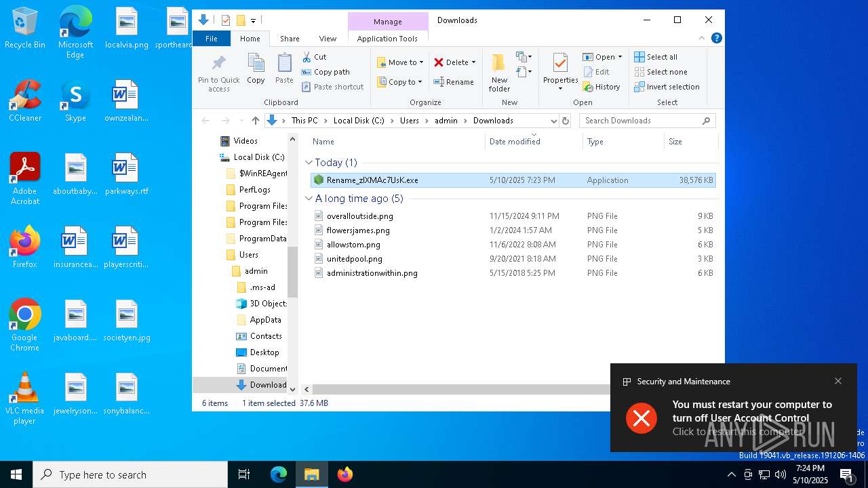This screenshot has width=868, height=488.
Task: Click Back navigation arrow in Explorer
Action: coord(205,121)
